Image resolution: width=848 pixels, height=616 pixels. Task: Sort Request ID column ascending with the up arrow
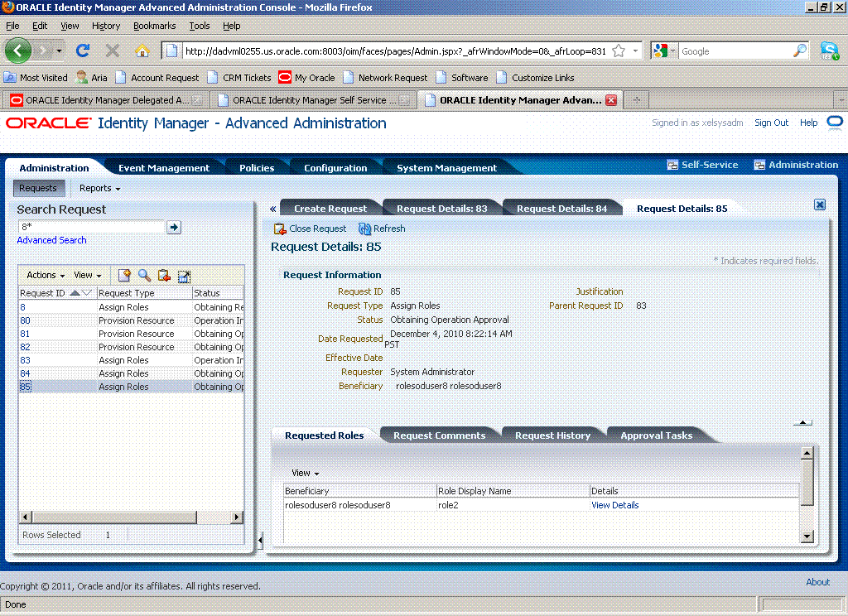click(x=75, y=293)
